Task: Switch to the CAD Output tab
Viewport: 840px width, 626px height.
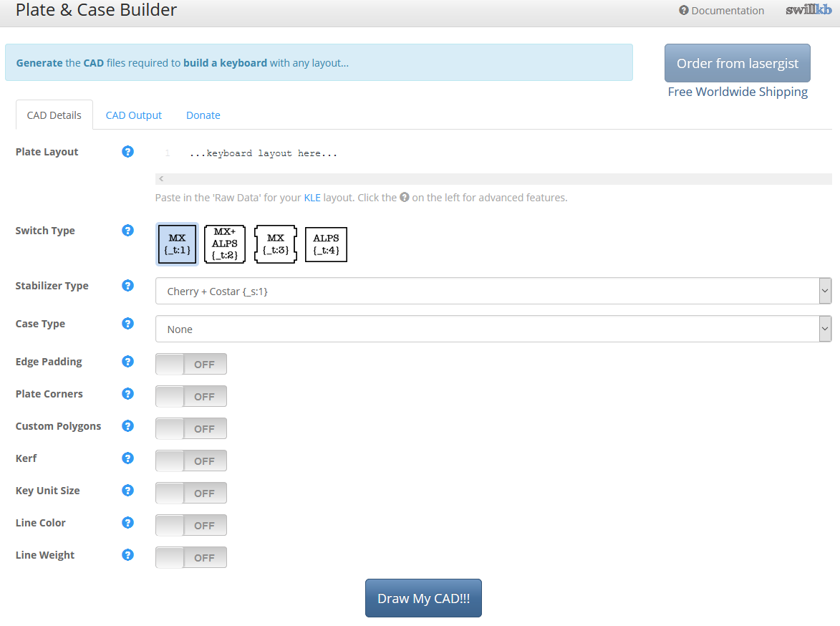Action: coord(134,115)
